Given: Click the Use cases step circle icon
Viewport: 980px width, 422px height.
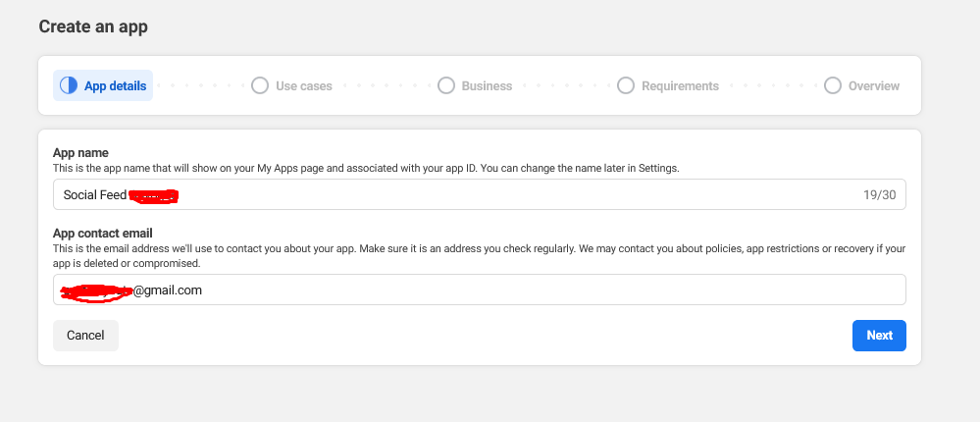Looking at the screenshot, I should pyautogui.click(x=260, y=86).
